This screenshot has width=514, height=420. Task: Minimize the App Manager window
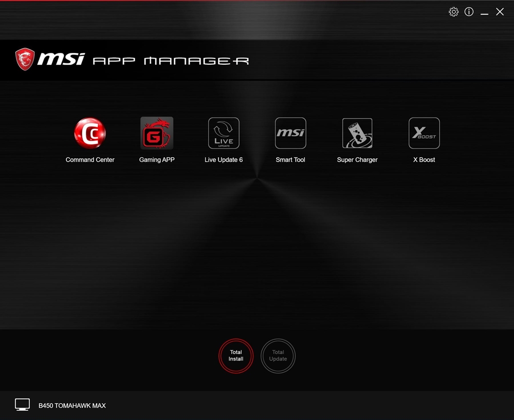(484, 14)
